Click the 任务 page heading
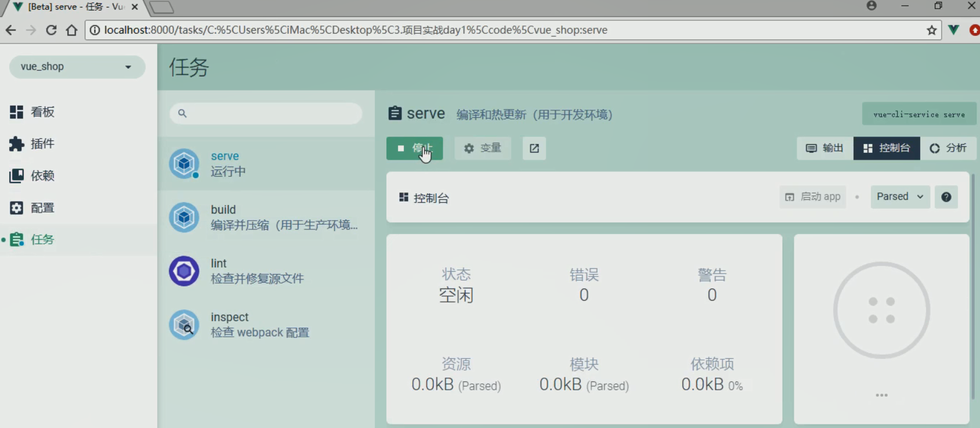This screenshot has height=428, width=980. [189, 67]
